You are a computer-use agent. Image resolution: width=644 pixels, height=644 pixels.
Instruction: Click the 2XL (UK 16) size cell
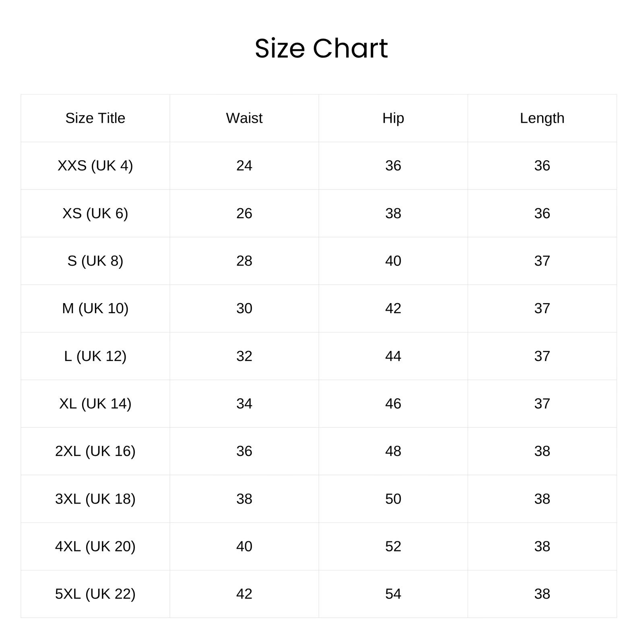tap(95, 451)
